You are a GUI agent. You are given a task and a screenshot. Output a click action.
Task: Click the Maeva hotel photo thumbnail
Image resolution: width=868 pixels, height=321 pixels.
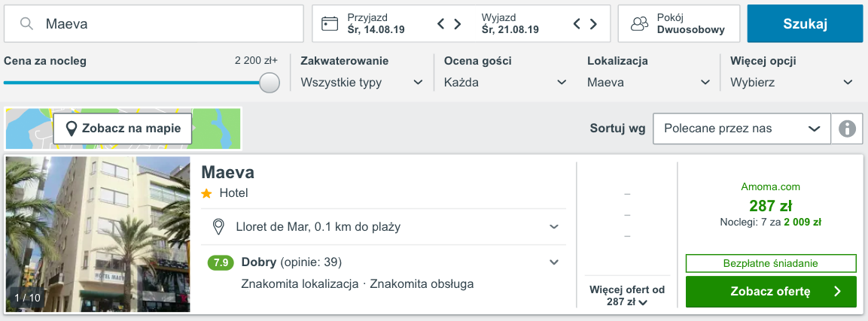[98, 234]
